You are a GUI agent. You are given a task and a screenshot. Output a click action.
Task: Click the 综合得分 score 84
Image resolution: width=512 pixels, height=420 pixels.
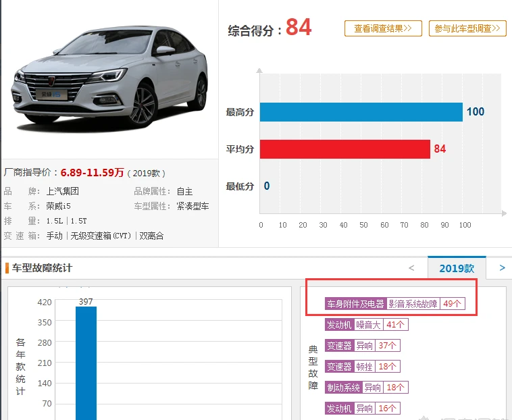point(299,27)
